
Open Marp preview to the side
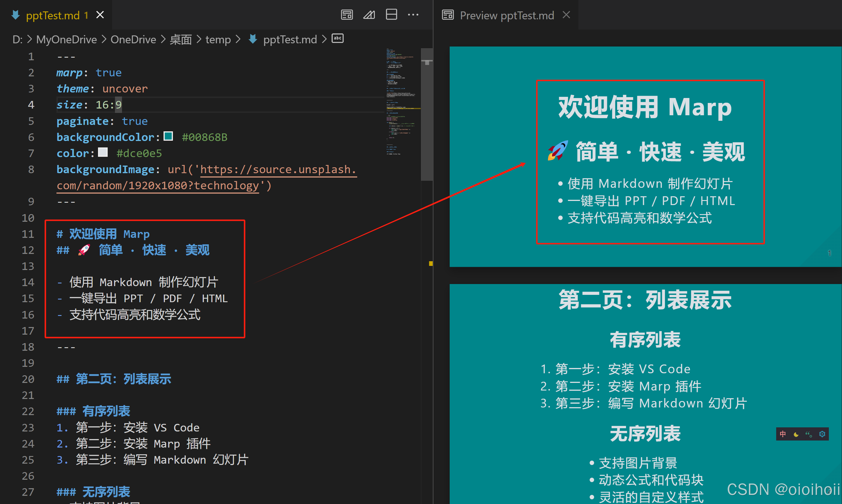(347, 15)
